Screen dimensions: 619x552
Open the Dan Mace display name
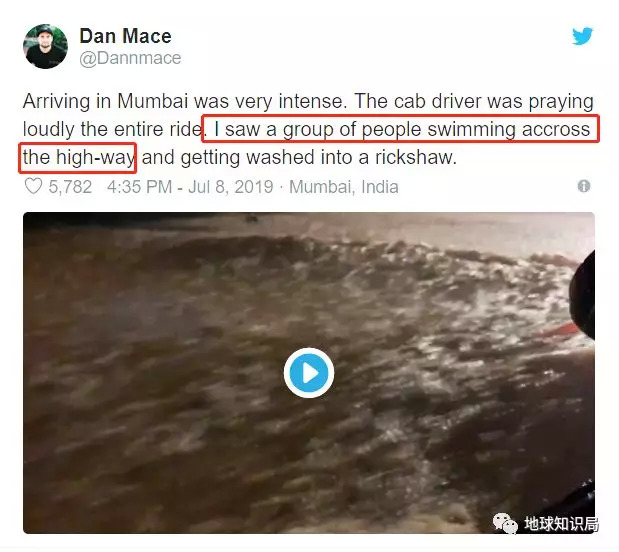tap(126, 36)
